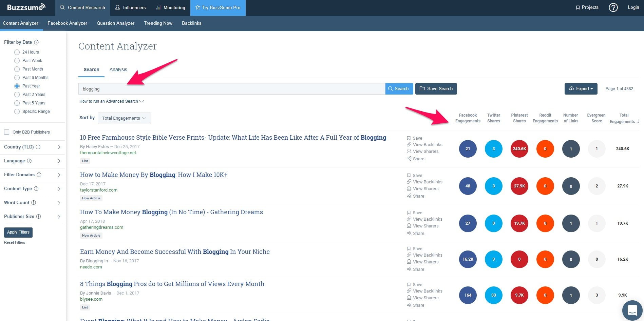Click the Save Search button
This screenshot has height=321, width=644.
coord(436,88)
